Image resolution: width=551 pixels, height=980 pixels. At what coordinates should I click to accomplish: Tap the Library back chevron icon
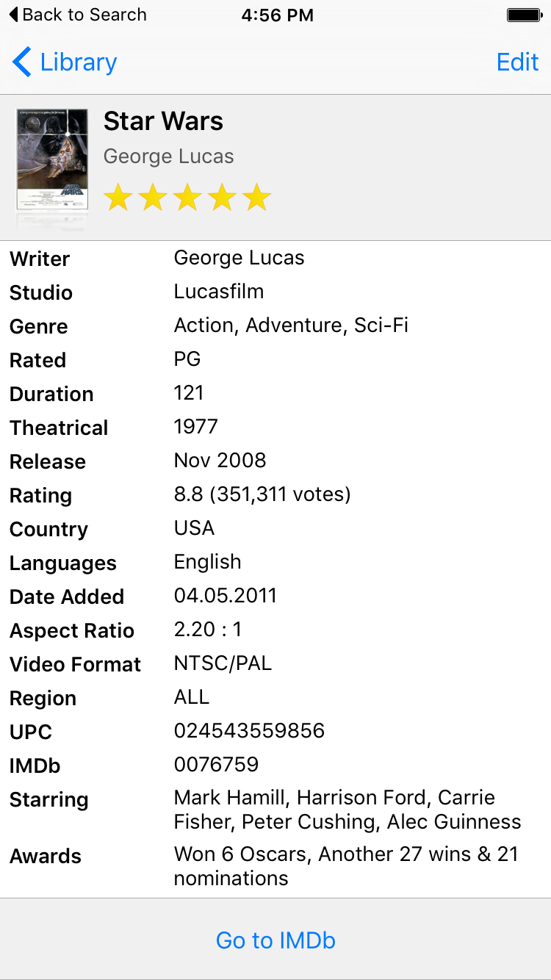click(x=22, y=62)
